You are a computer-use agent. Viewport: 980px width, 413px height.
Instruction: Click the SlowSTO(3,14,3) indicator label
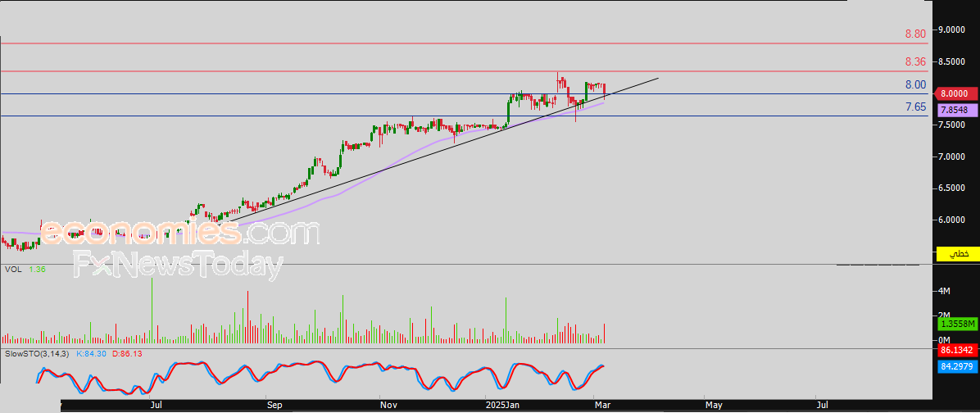coord(39,354)
